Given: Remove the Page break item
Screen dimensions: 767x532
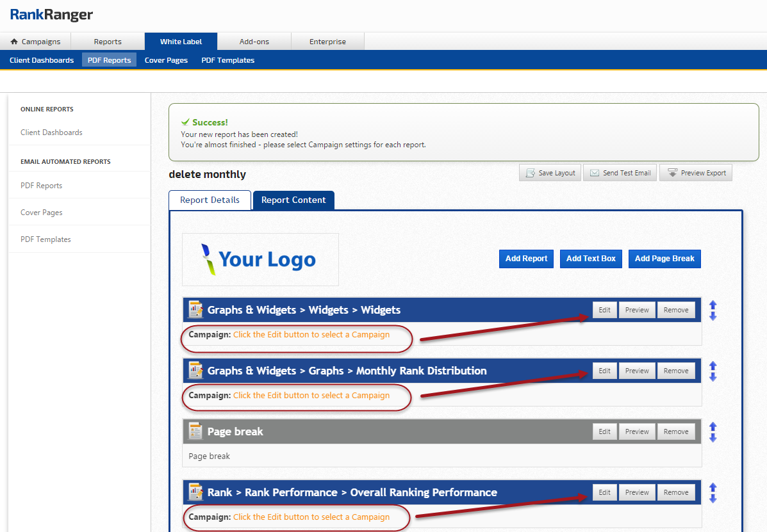Looking at the screenshot, I should (x=675, y=431).
